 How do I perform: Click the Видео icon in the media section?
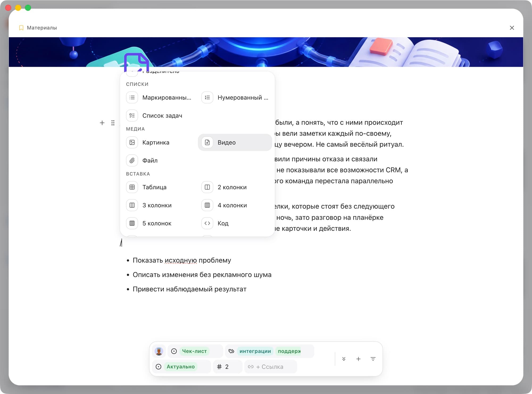point(207,142)
